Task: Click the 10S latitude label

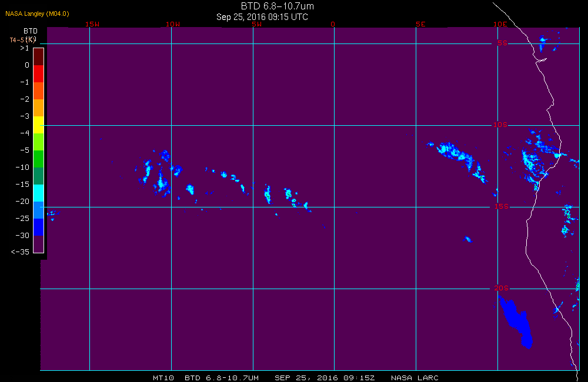Action: tap(500, 125)
